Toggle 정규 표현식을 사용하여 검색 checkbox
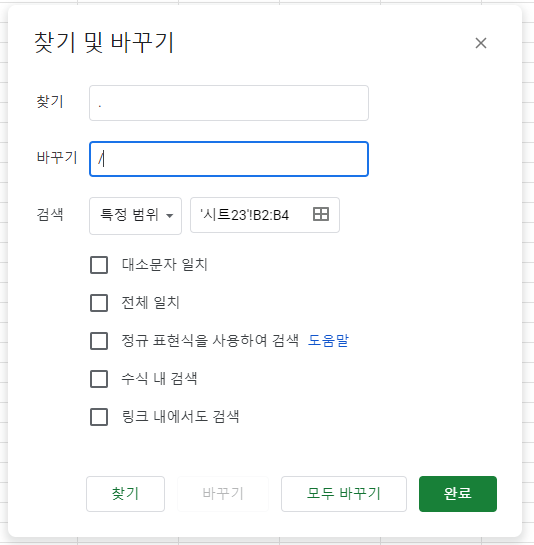The width and height of the screenshot is (534, 545). [99, 341]
